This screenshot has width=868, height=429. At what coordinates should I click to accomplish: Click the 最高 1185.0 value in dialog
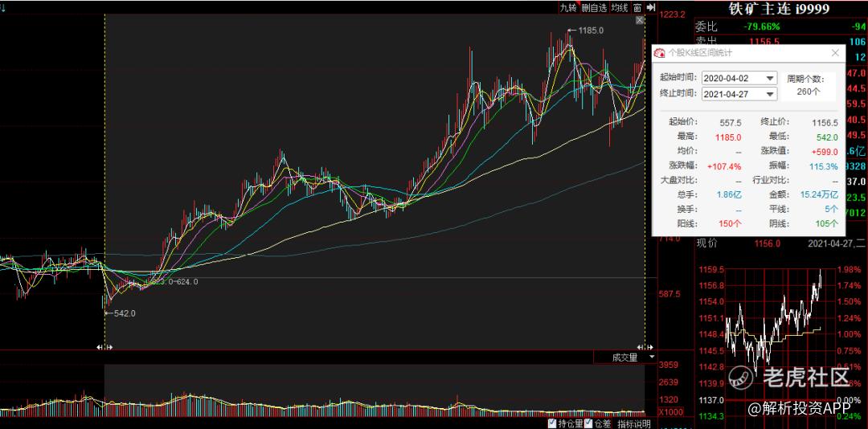(x=729, y=137)
